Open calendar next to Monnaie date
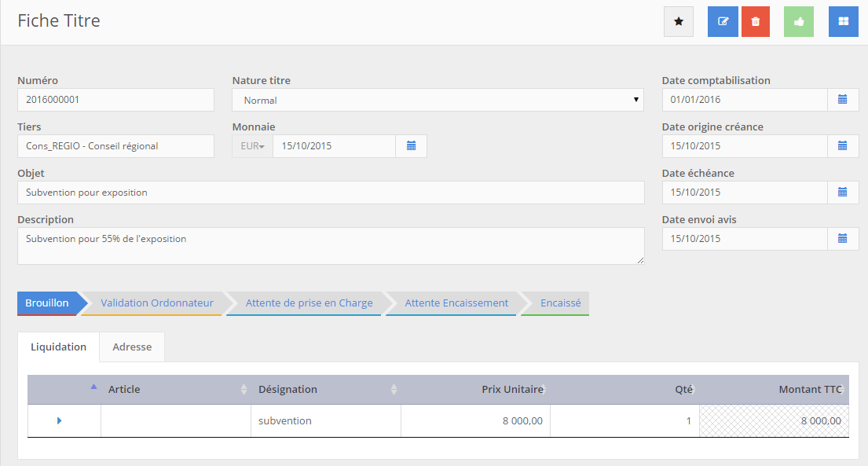Viewport: 868px width, 466px height. pyautogui.click(x=411, y=146)
